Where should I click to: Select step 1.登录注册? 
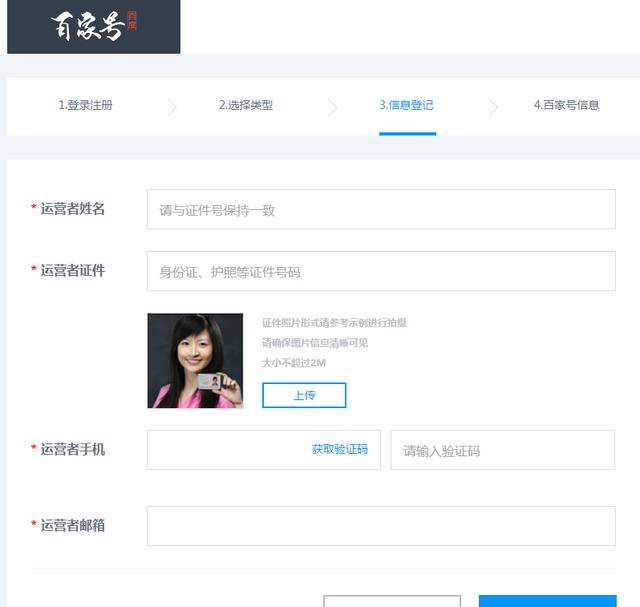(x=85, y=105)
